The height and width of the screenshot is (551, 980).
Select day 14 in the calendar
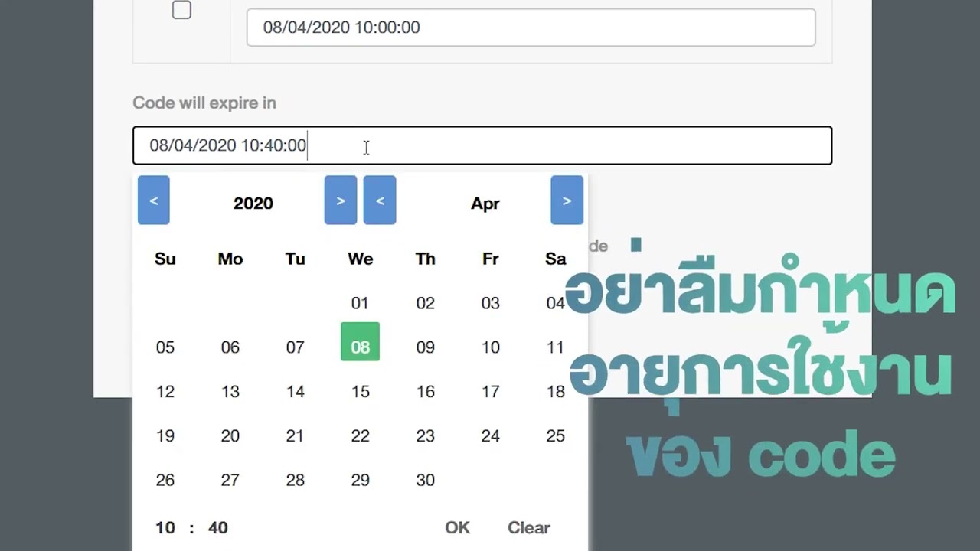pyautogui.click(x=296, y=392)
